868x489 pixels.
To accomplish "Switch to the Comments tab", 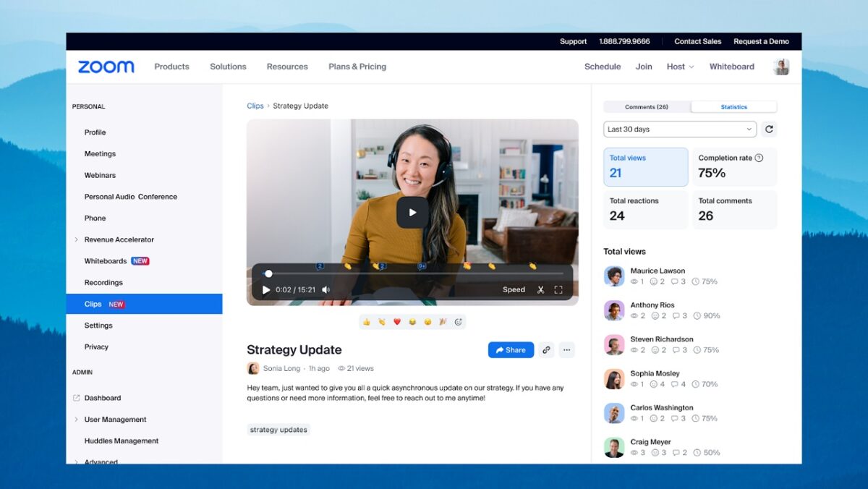I will coord(646,106).
